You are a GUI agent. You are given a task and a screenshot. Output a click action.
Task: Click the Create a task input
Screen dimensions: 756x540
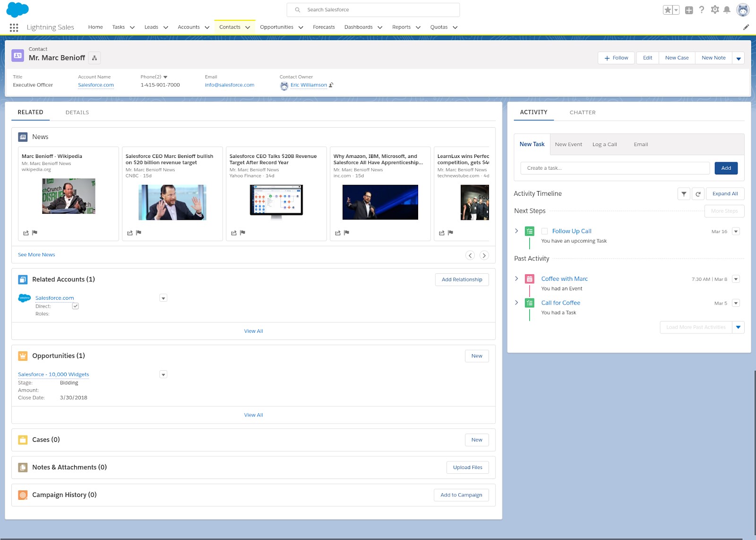615,168
